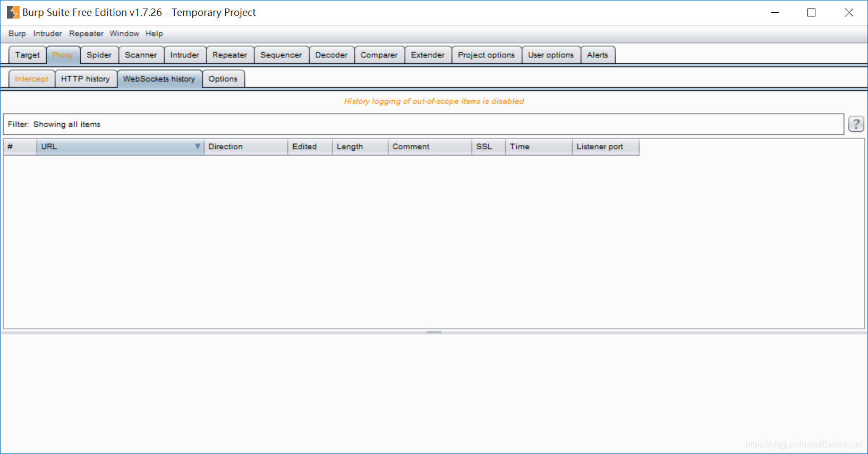Switch to the Spider tab
The height and width of the screenshot is (454, 868).
99,55
